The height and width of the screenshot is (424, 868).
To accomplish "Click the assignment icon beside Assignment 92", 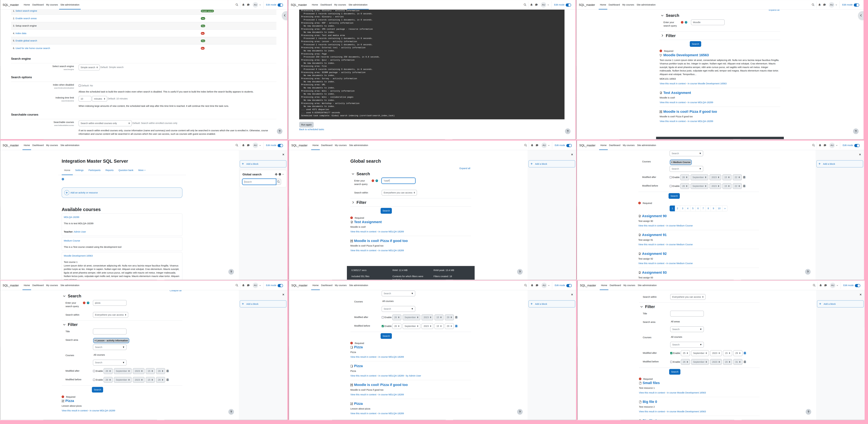I will tap(640, 254).
